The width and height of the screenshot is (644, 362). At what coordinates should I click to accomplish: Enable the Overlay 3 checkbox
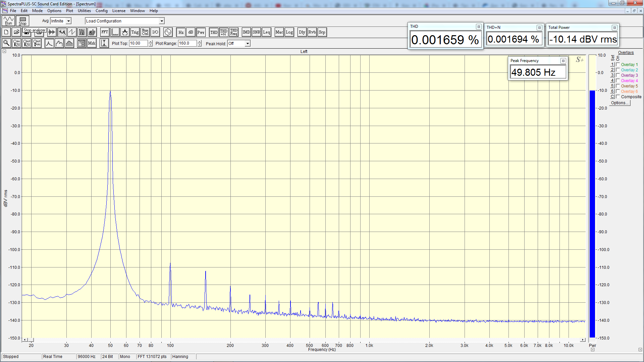(x=618, y=75)
